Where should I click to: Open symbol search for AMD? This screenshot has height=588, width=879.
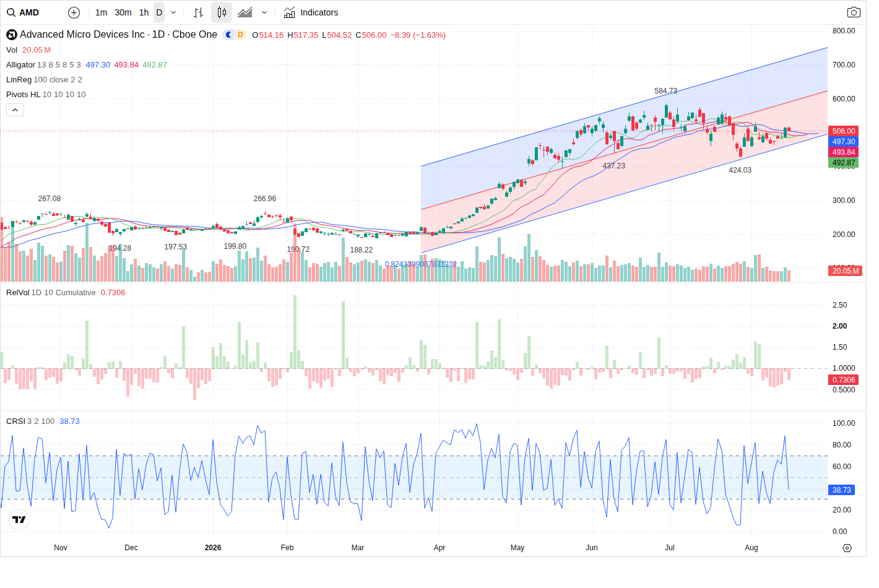(x=23, y=12)
